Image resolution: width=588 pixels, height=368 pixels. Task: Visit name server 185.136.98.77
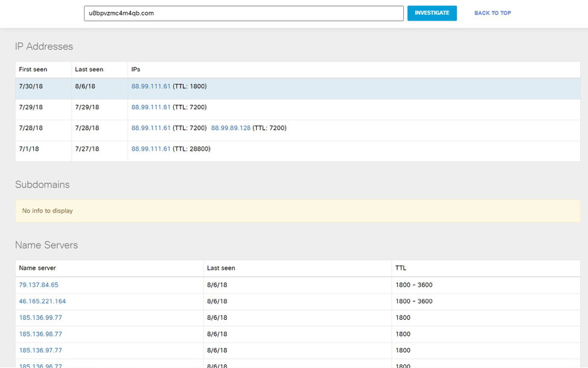40,334
